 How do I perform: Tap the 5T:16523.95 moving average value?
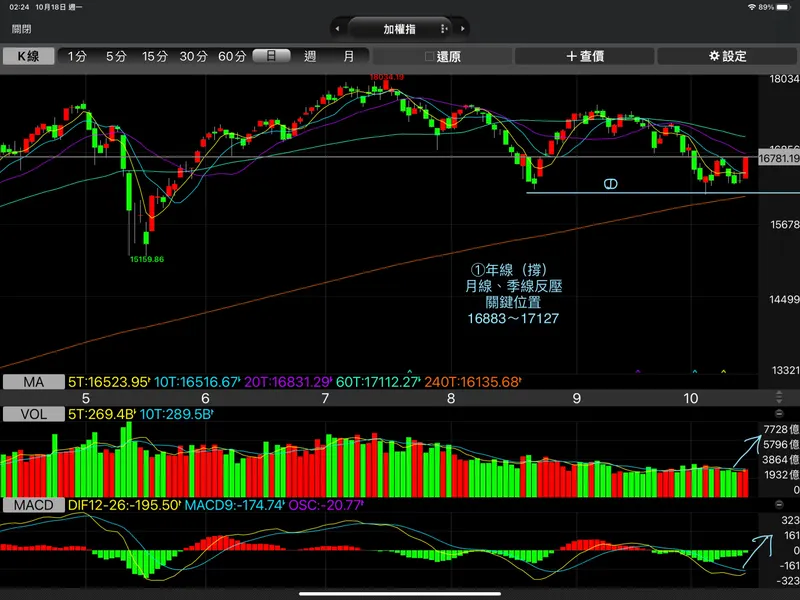pyautogui.click(x=109, y=382)
